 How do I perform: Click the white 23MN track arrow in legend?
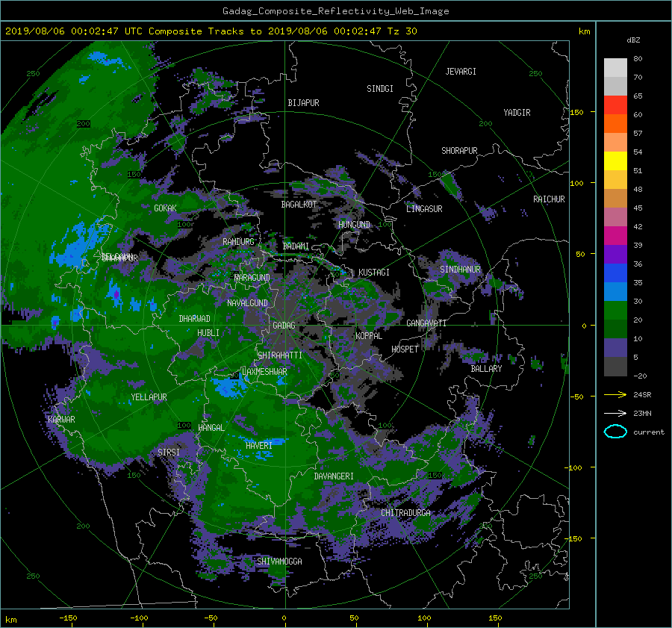click(615, 413)
